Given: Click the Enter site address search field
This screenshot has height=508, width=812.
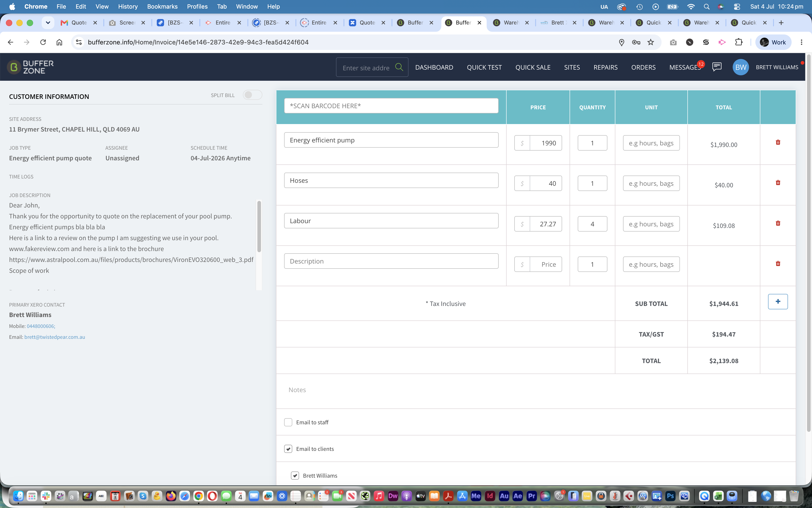Looking at the screenshot, I should pyautogui.click(x=366, y=68).
